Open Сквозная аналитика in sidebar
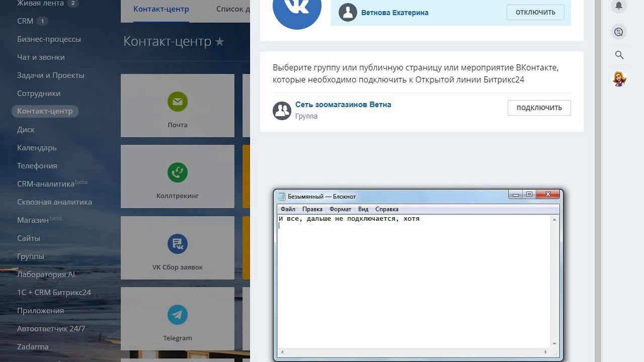Viewport: 644px width, 362px height. (54, 202)
